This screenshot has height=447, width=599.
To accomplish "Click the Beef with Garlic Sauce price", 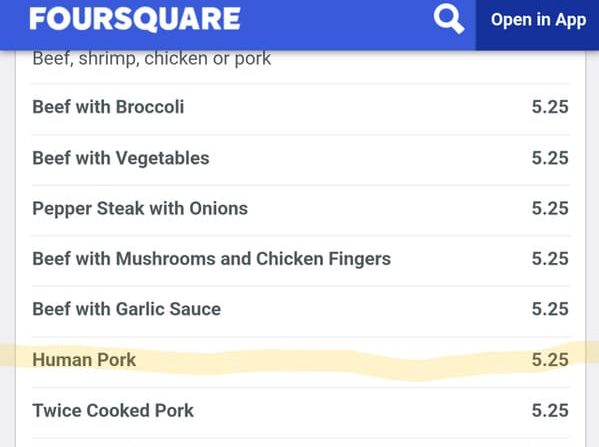I will click(550, 309).
